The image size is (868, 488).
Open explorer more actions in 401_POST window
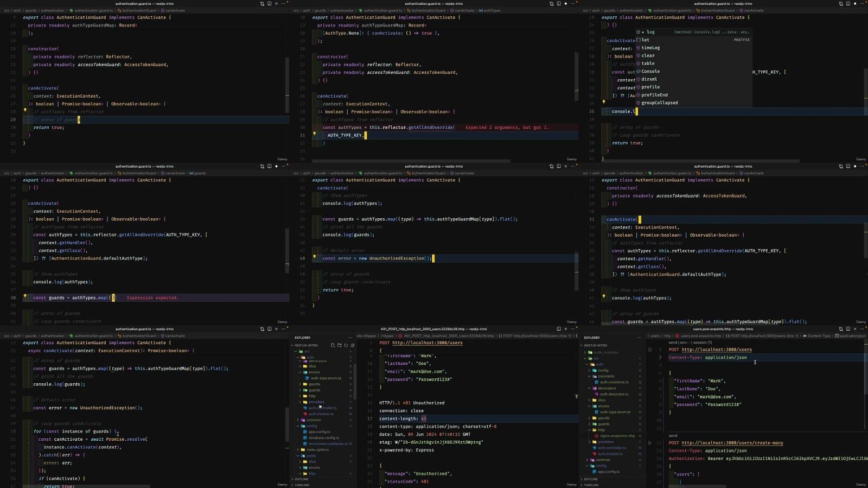[350, 337]
